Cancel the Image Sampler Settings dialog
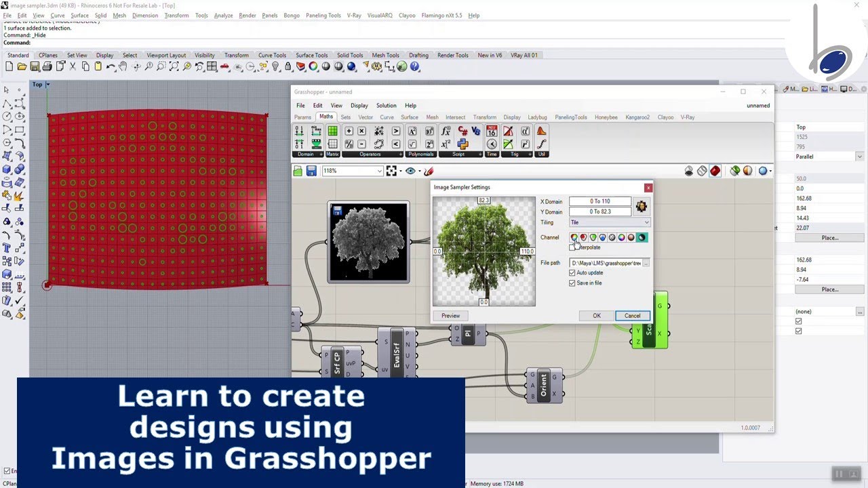This screenshot has height=488, width=868. [x=632, y=316]
